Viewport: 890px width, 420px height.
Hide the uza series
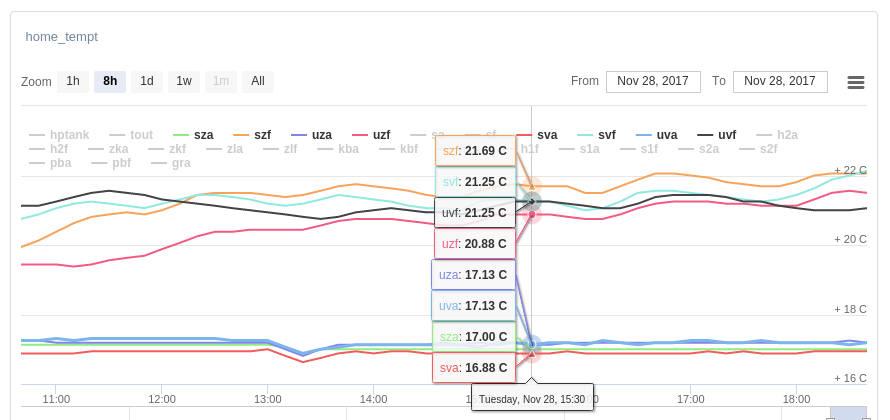pos(311,135)
